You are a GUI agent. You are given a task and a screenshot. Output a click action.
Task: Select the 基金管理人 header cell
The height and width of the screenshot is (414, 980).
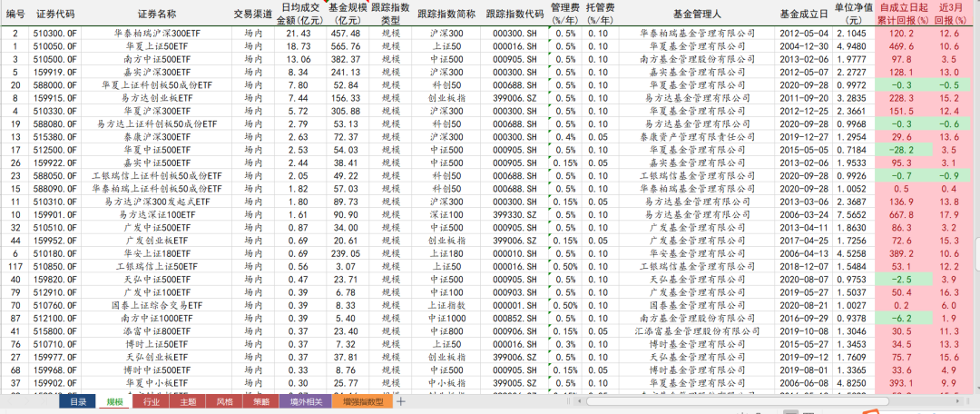point(697,13)
